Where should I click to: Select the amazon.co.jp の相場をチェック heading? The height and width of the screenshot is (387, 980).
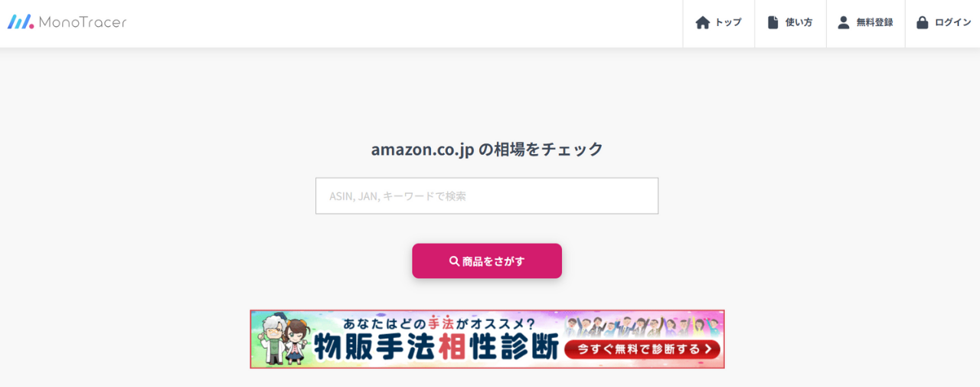click(487, 149)
